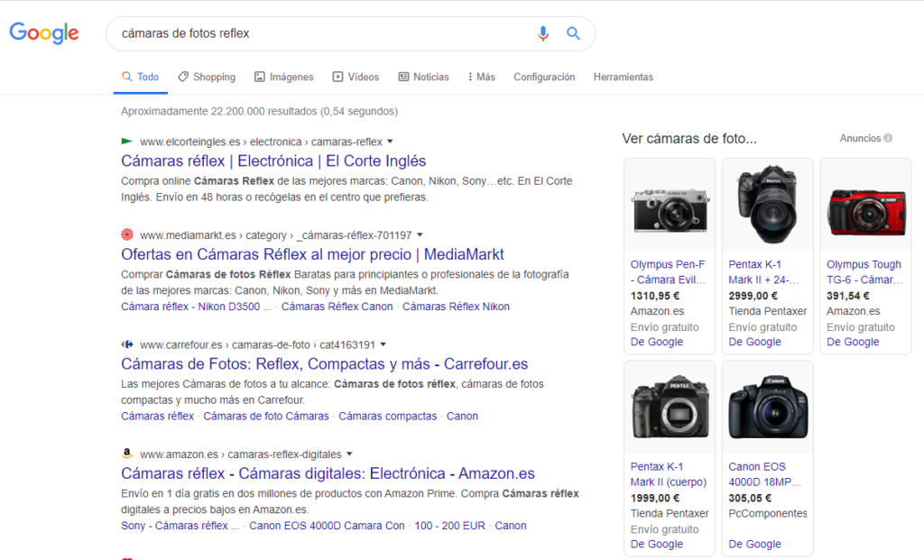Viewport: 924px width, 560px height.
Task: Click the Amazon favicon
Action: pyautogui.click(x=126, y=454)
